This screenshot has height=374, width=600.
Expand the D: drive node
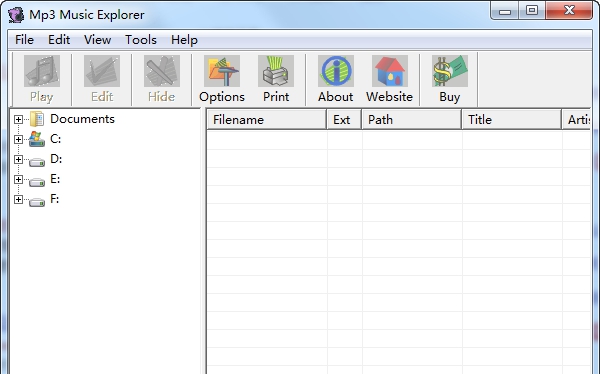tap(18, 159)
